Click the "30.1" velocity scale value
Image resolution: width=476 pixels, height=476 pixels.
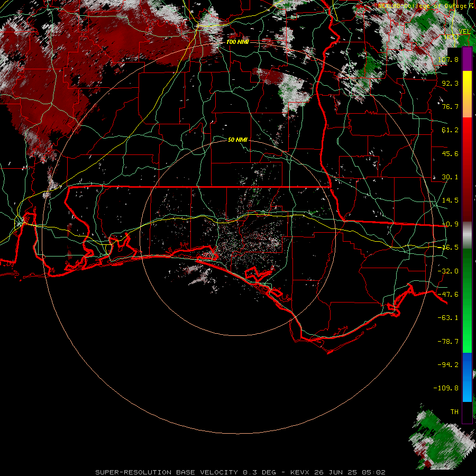450,177
